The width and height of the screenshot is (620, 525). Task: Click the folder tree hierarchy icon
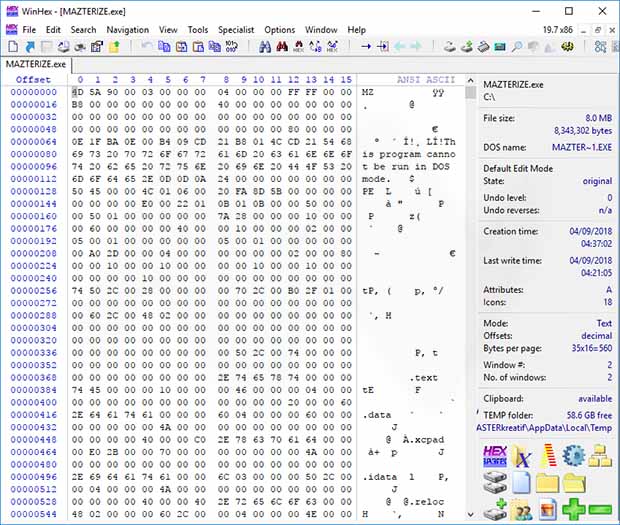tap(600, 456)
